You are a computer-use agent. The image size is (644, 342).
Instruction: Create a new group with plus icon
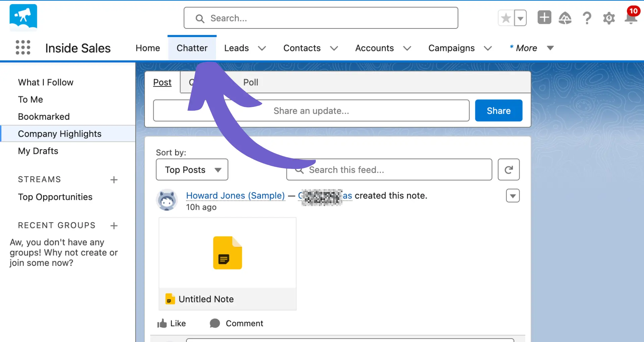(x=114, y=226)
